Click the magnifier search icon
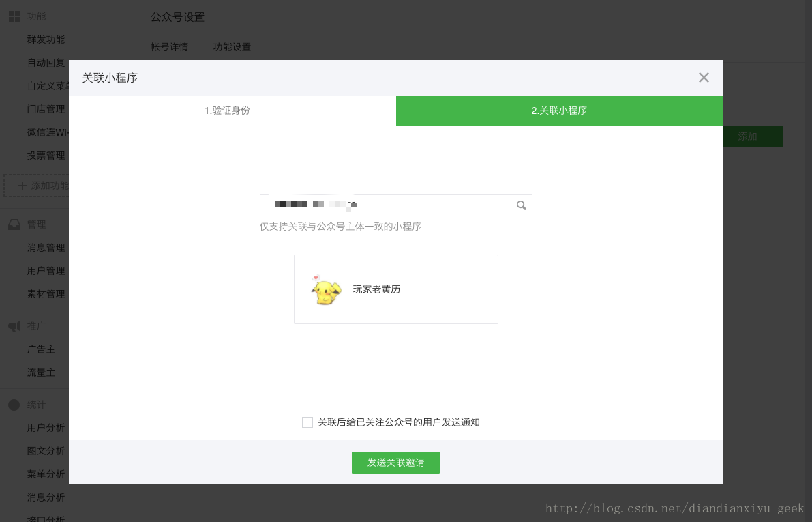 [x=521, y=205]
